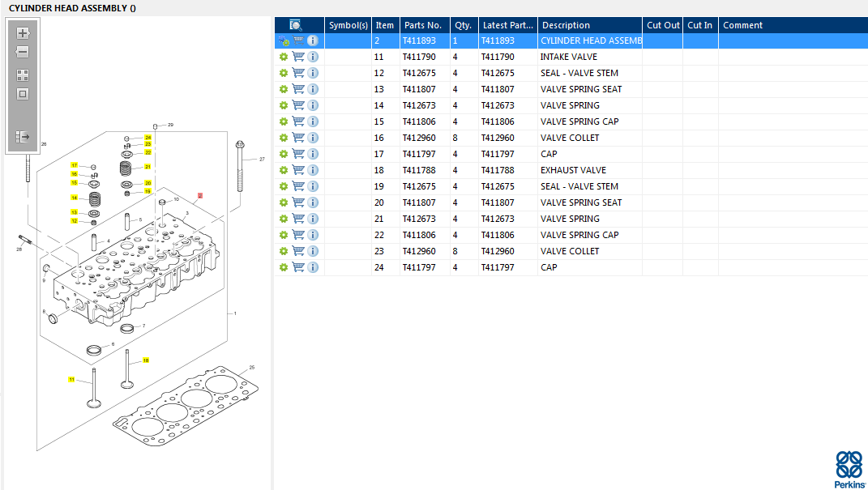868x490 pixels.
Task: Click the gear icon for item 2
Action: point(284,41)
